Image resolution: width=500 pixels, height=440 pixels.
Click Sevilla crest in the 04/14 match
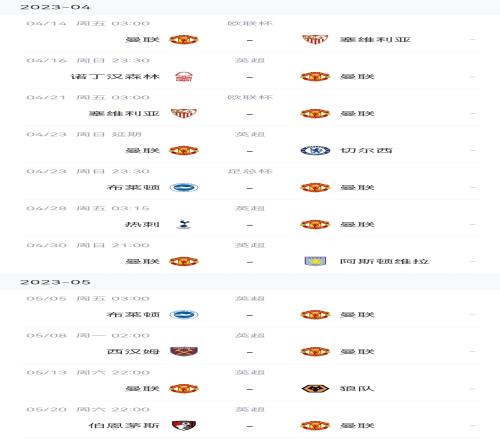315,40
